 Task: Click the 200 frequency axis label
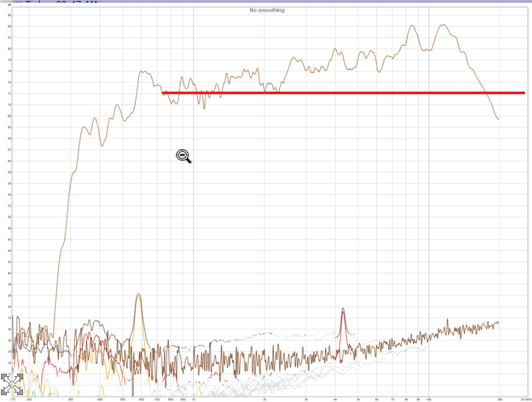[x=29, y=399]
